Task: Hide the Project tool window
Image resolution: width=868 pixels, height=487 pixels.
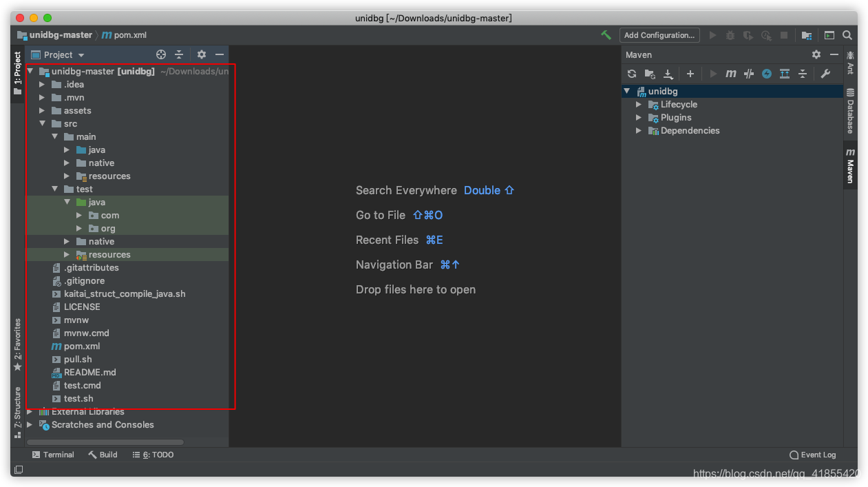Action: click(220, 54)
